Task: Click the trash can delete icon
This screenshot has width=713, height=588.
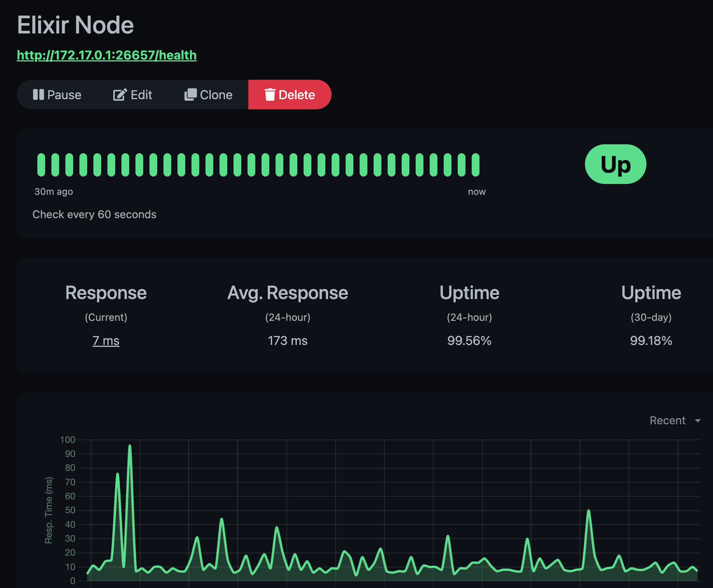Action: pyautogui.click(x=270, y=94)
